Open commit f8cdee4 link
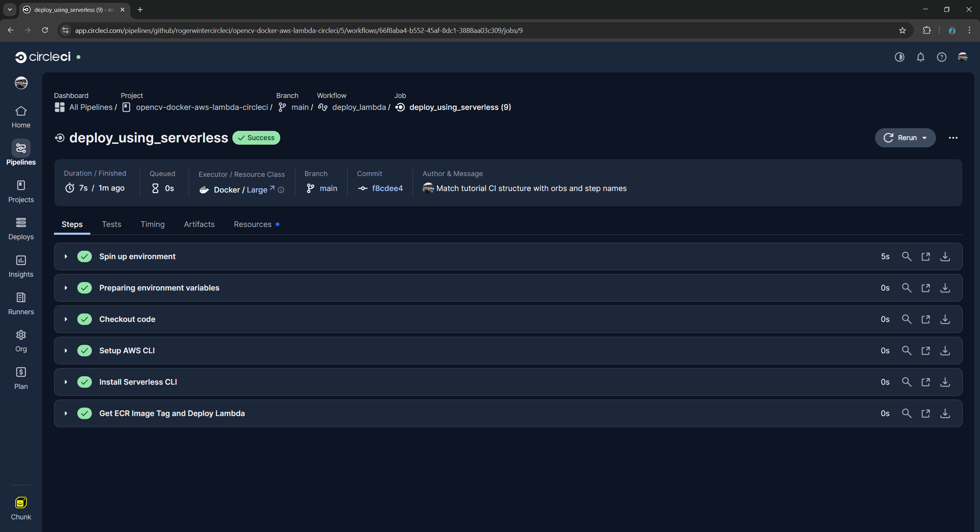980x532 pixels. (387, 188)
